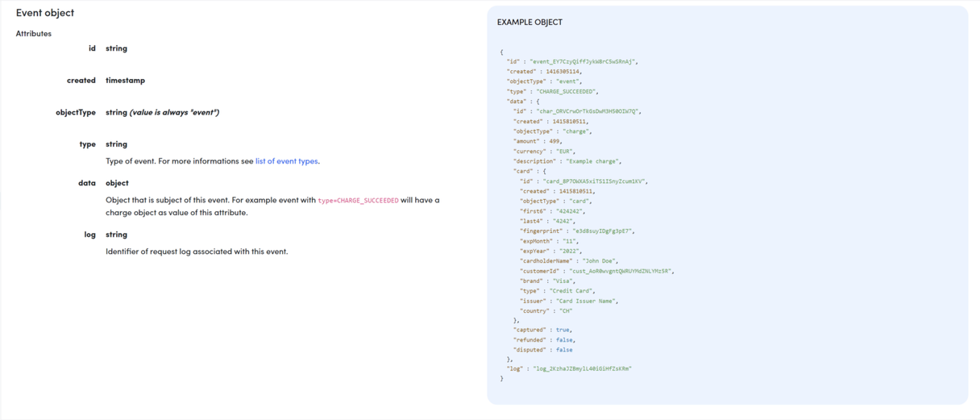Click the customerId cust_ line
Screen dimensions: 980x420
pos(597,271)
